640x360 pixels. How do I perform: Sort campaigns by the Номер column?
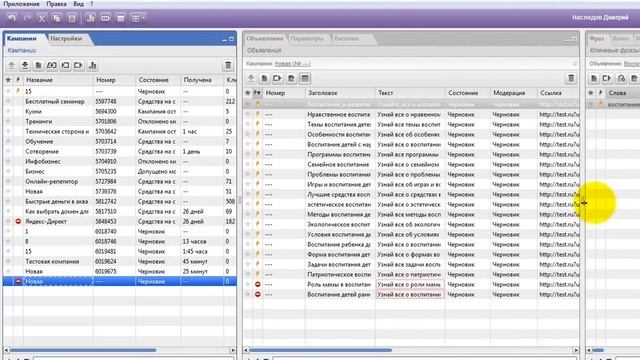tap(114, 80)
